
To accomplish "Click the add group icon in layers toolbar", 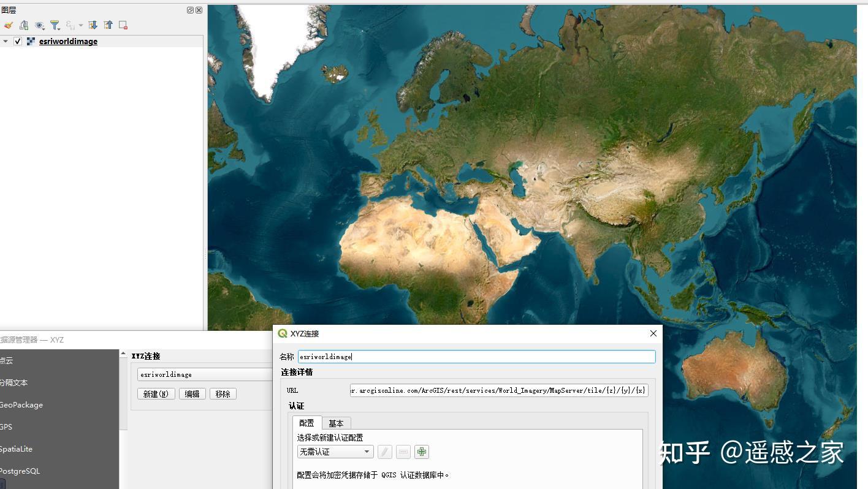I will point(24,25).
